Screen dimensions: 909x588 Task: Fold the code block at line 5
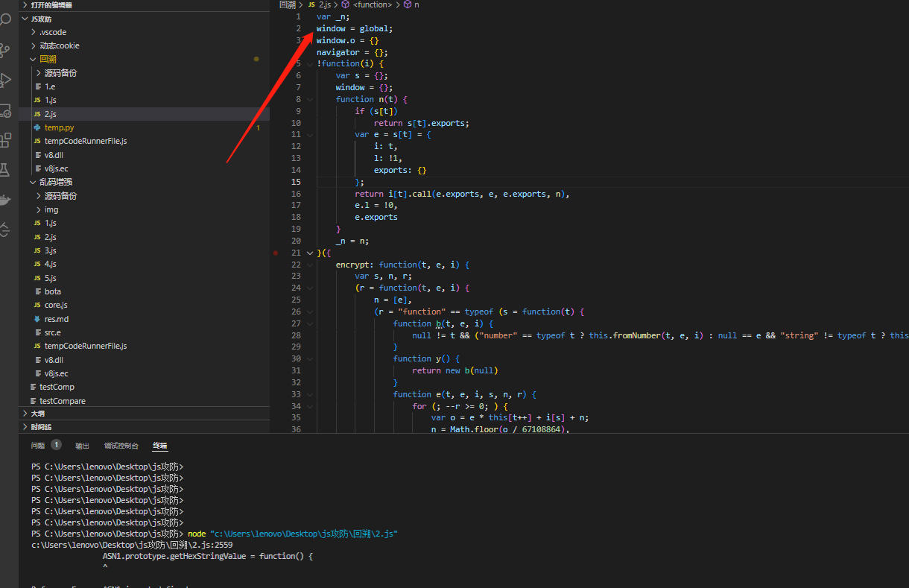310,64
